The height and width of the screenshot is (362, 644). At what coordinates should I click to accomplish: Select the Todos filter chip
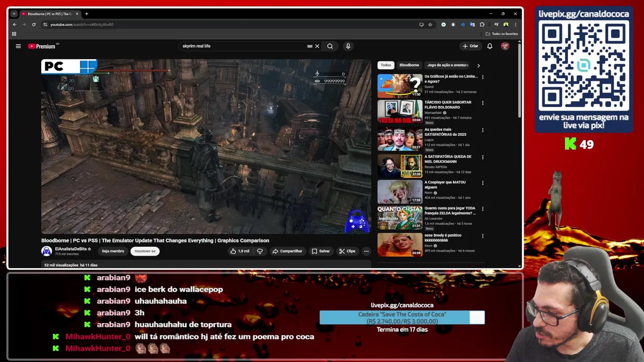pyautogui.click(x=386, y=65)
